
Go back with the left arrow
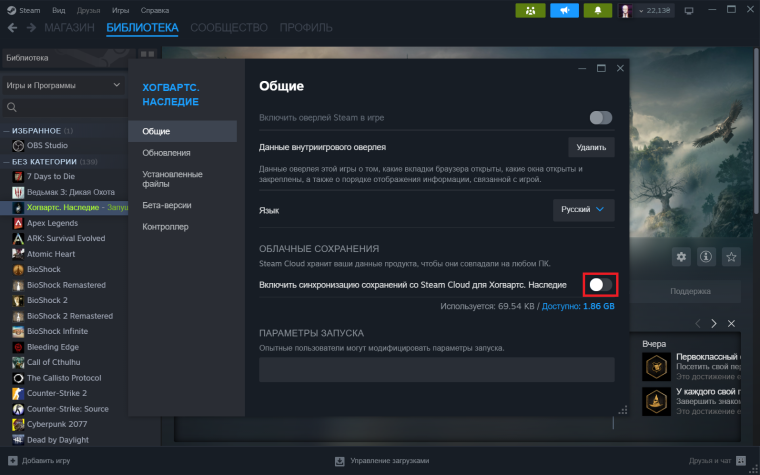pyautogui.click(x=13, y=28)
